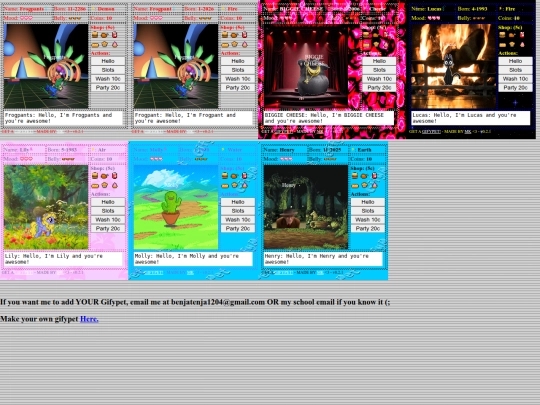Buy the hamburger in Molly's shop
This screenshot has width=540, height=405.
point(225,176)
